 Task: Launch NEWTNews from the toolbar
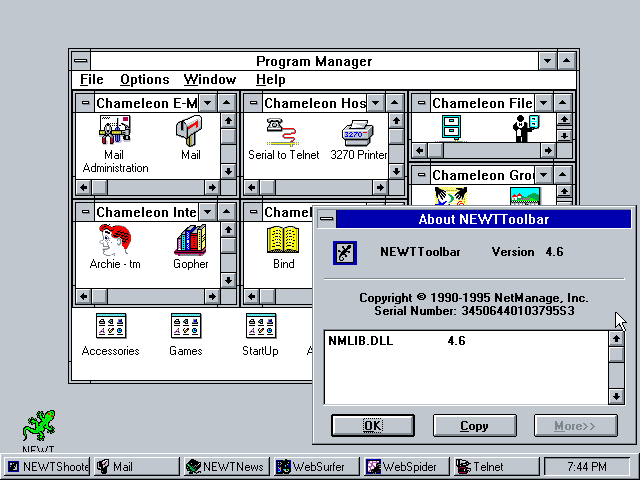click(x=227, y=467)
